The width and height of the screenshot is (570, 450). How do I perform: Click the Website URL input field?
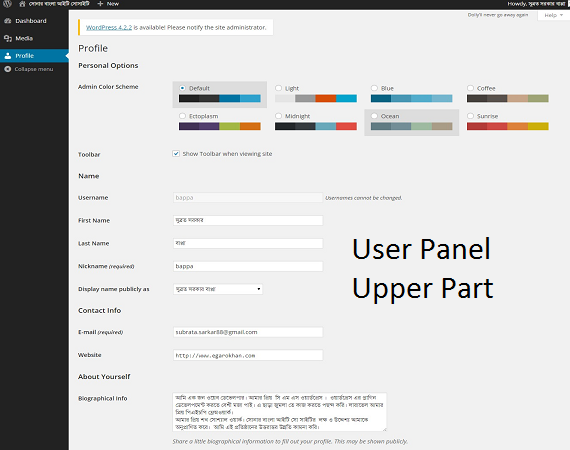248,355
